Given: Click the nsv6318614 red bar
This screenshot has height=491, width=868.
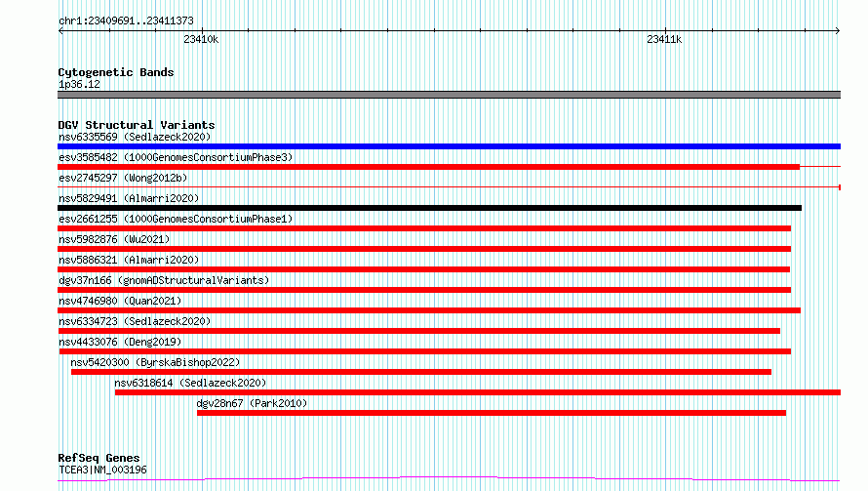Looking at the screenshot, I should (x=478, y=392).
